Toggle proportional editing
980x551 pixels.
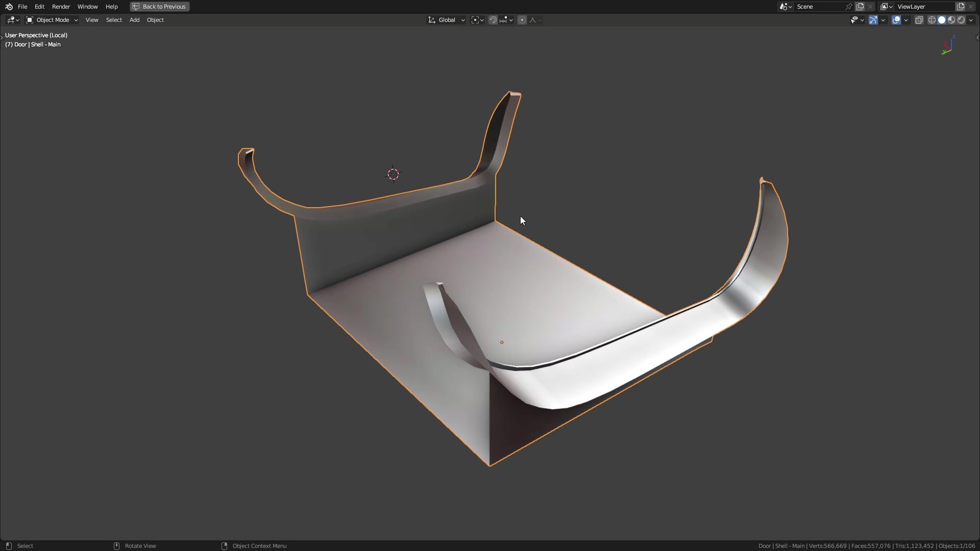pos(522,20)
